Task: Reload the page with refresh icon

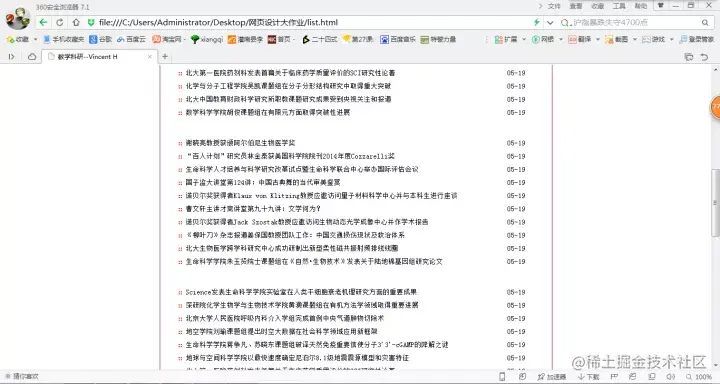Action: pos(60,22)
